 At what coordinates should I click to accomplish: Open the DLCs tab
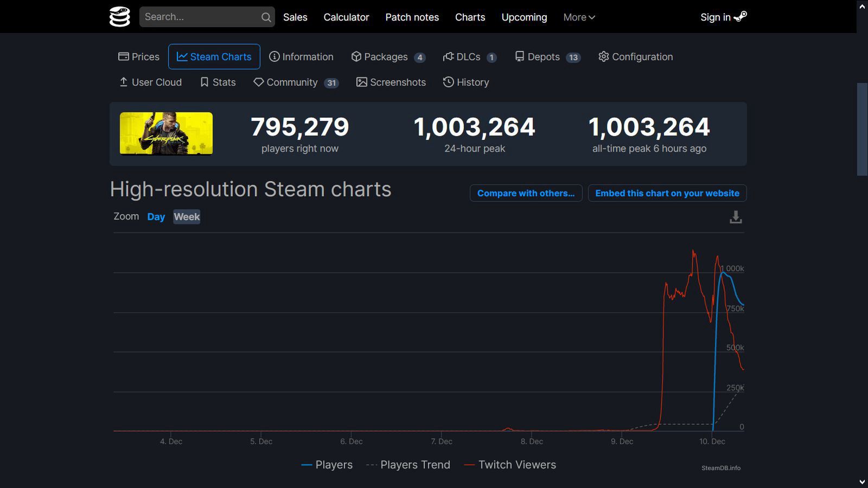point(469,57)
